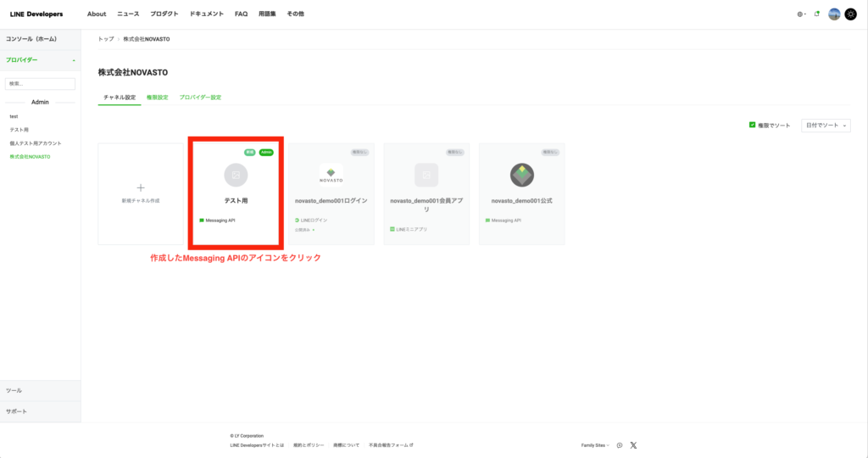Click novasto_demo001ログイン channel name
The image size is (868, 458).
coord(331,201)
